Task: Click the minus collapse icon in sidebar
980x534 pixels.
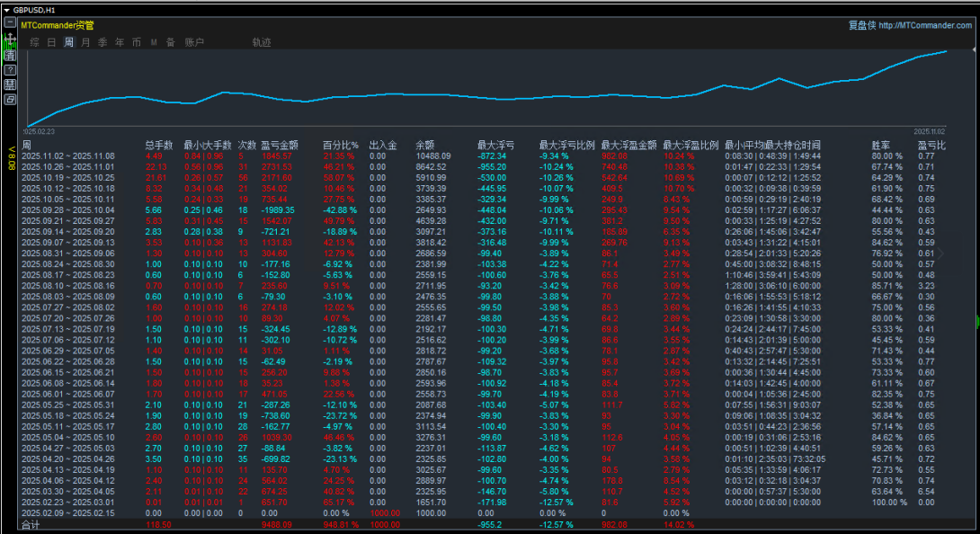Action: pyautogui.click(x=10, y=22)
